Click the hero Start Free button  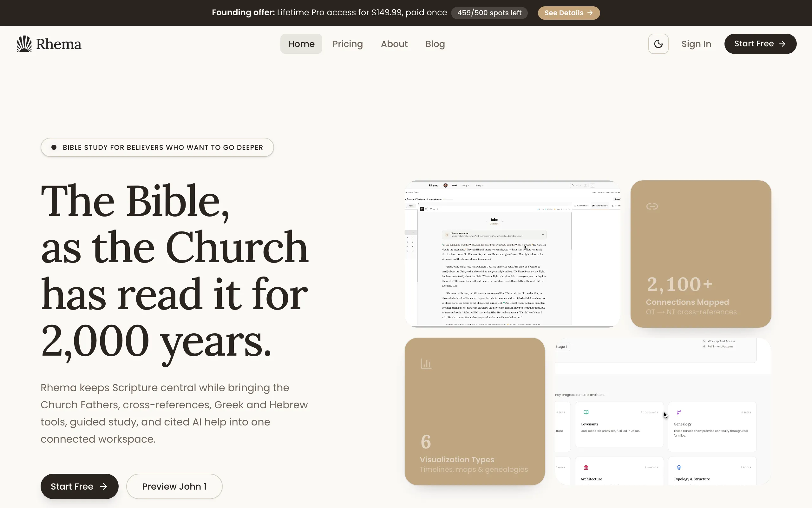coord(80,486)
